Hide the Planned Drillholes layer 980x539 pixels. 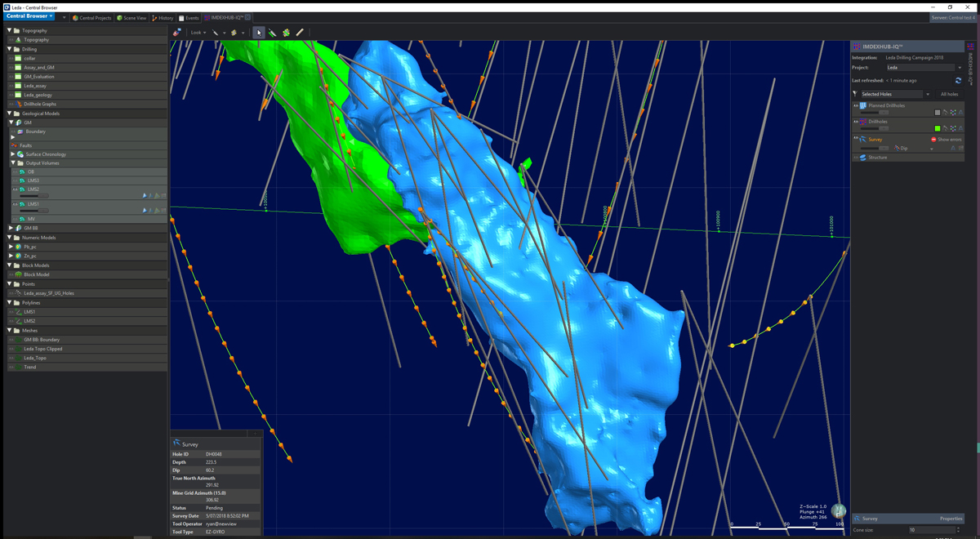pos(856,106)
